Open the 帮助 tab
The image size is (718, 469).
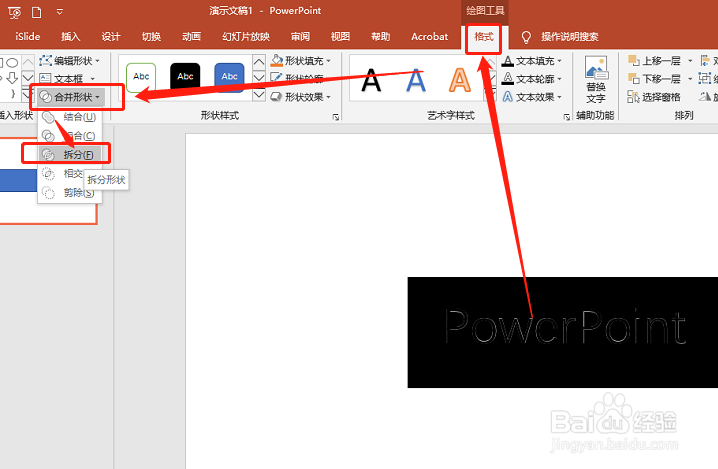[381, 37]
